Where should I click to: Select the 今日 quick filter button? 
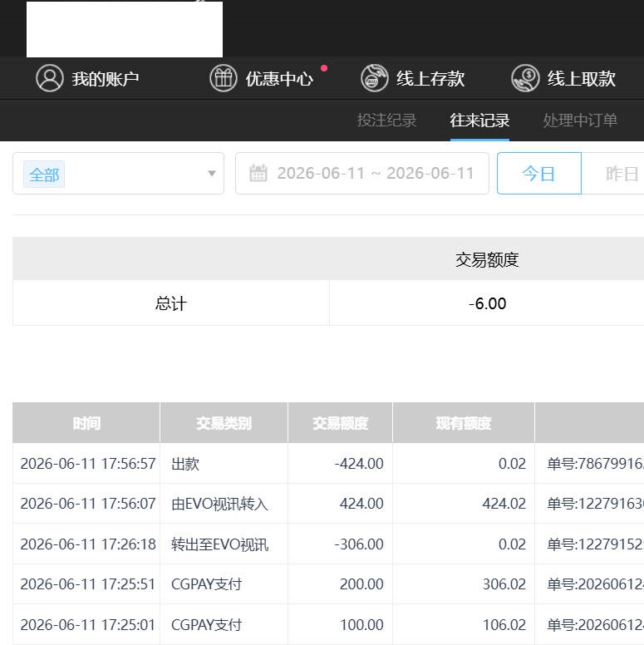pos(538,173)
